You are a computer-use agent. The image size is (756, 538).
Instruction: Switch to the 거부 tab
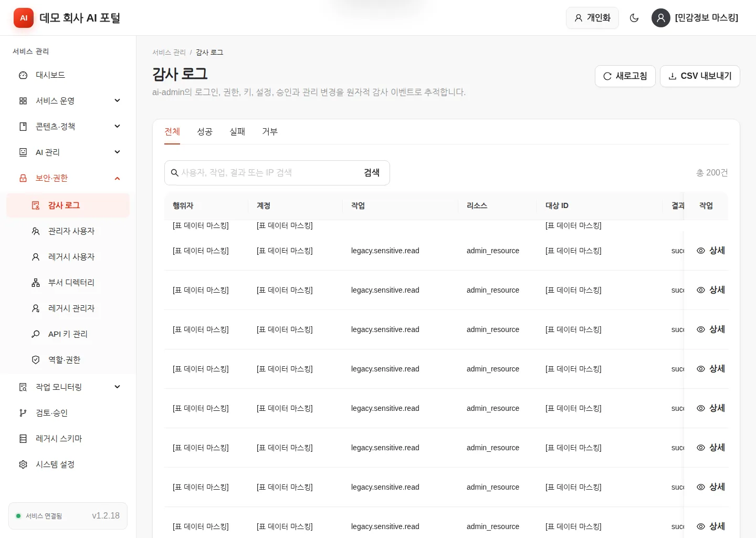[270, 132]
